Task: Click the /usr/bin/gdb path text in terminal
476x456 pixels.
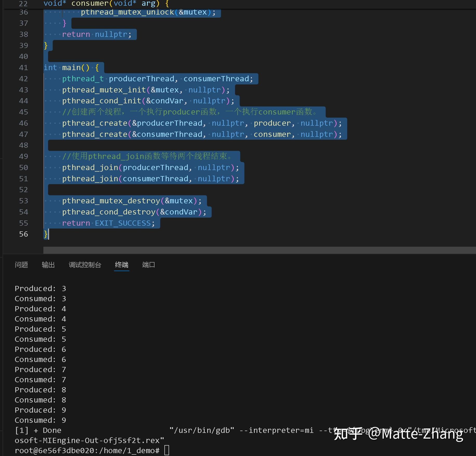Action: pyautogui.click(x=201, y=430)
